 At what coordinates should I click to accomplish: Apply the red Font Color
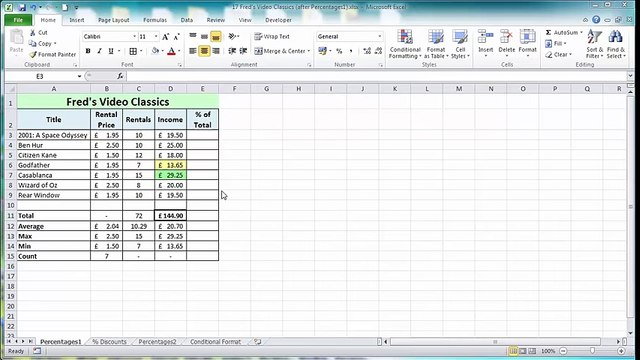coord(171,51)
